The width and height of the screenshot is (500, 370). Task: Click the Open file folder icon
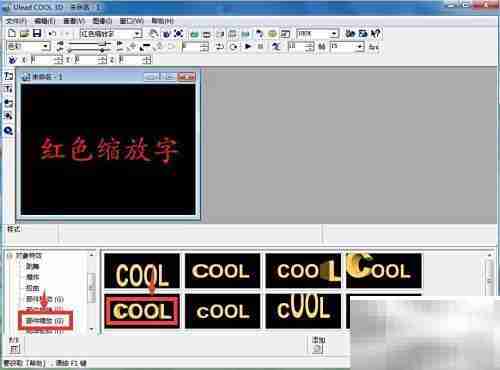point(24,33)
